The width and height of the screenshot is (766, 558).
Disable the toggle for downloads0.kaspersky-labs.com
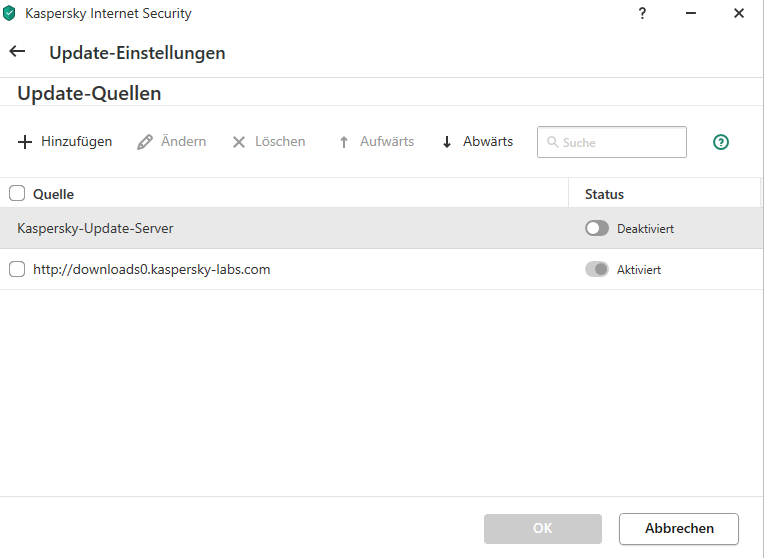(597, 269)
